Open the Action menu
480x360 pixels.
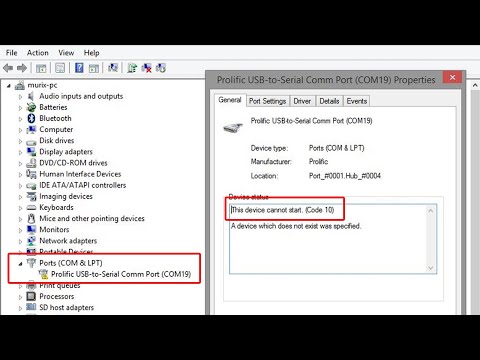point(38,53)
